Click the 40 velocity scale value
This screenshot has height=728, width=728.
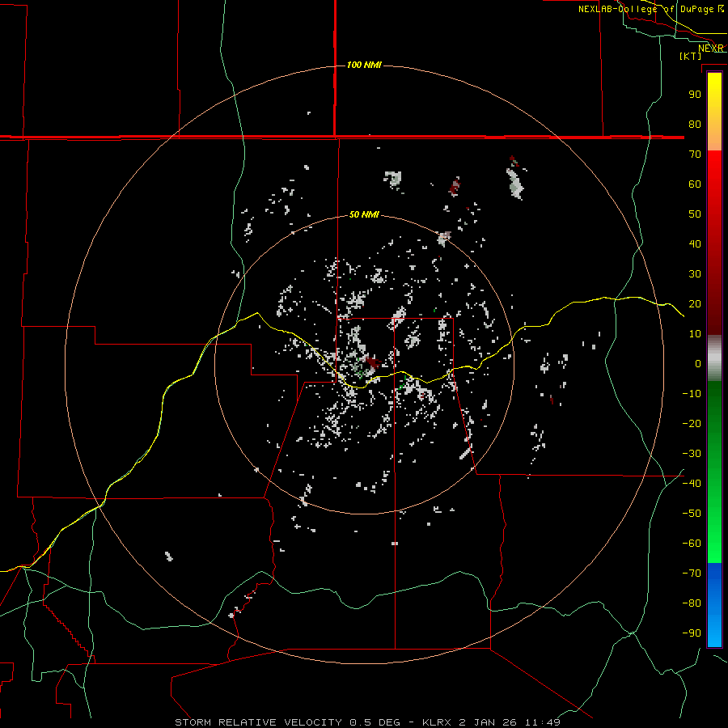695,243
